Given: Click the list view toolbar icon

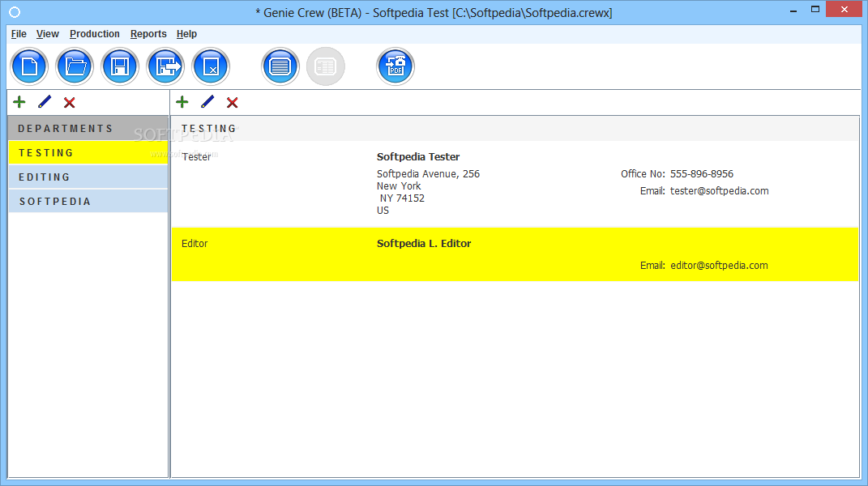Looking at the screenshot, I should (280, 67).
